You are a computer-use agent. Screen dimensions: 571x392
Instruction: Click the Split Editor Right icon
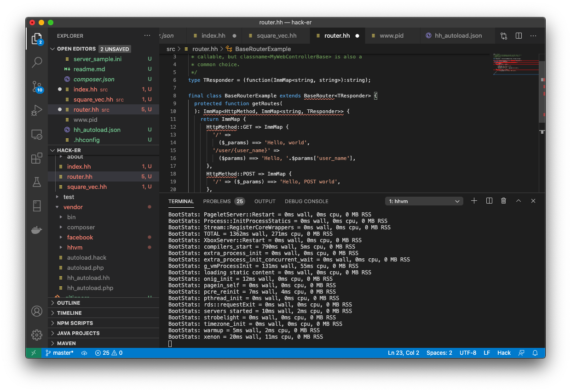click(x=519, y=36)
